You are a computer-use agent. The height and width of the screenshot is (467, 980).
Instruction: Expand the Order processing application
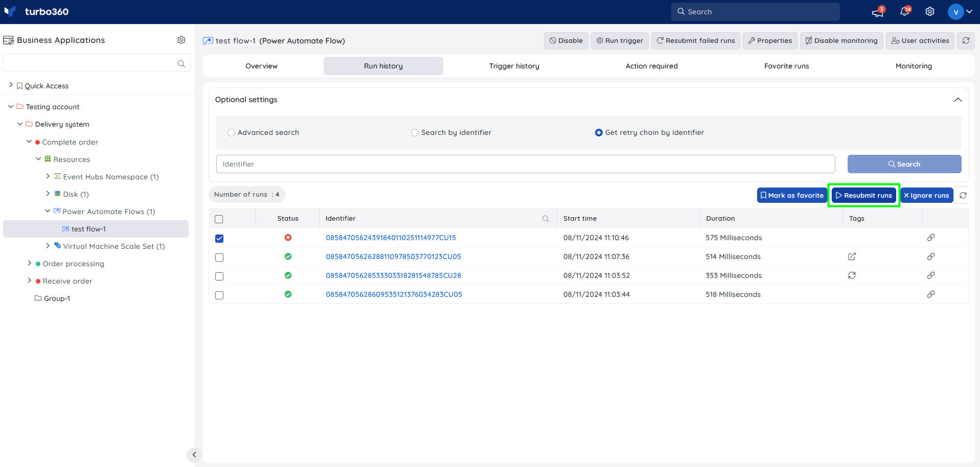point(29,263)
